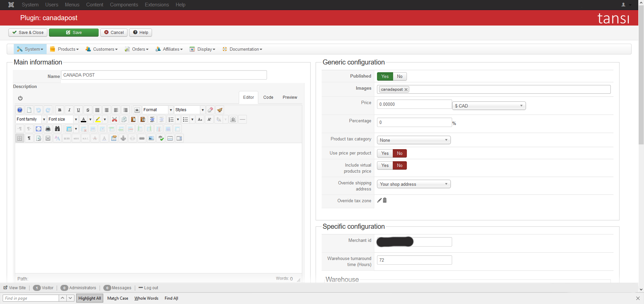Pick the black text color swatch
The height and width of the screenshot is (304, 644).
84,119
